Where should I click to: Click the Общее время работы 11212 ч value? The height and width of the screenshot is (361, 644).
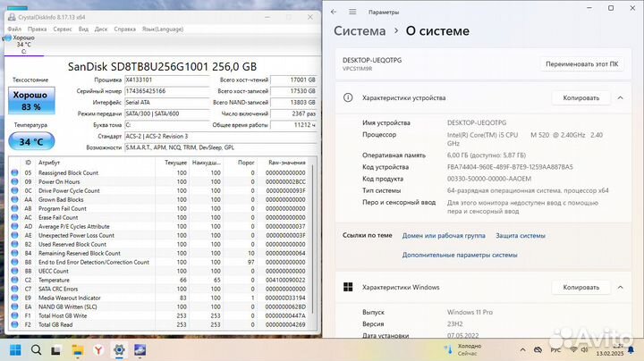tap(293, 125)
